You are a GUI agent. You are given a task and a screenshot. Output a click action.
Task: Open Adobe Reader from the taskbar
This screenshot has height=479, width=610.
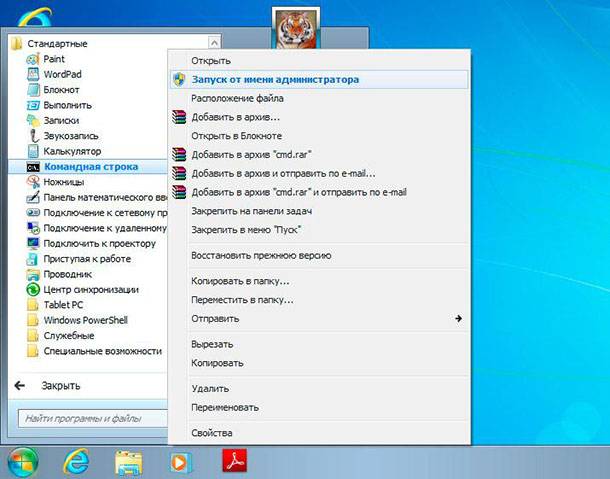pos(235,461)
